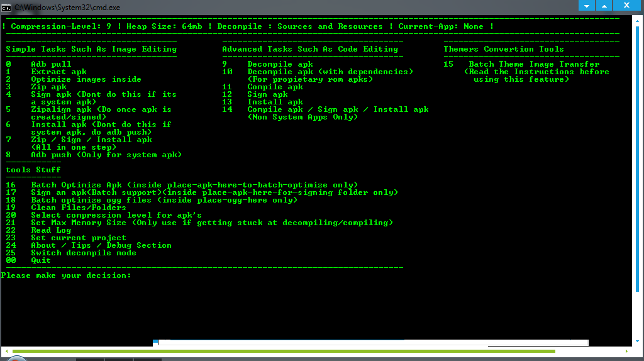The height and width of the screenshot is (361, 644).
Task: Click option 12 'Sign apk' text
Action: 267,94
